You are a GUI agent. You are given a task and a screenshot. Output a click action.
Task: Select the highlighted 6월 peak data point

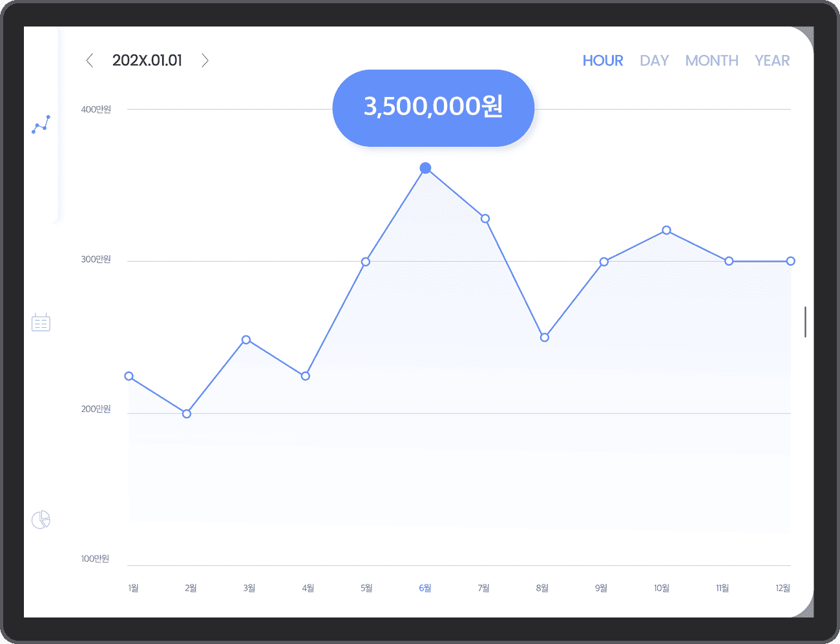click(425, 168)
